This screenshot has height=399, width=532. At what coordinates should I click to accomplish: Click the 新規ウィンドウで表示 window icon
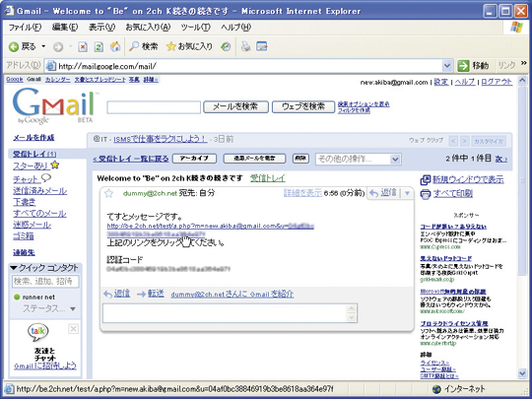(426, 180)
